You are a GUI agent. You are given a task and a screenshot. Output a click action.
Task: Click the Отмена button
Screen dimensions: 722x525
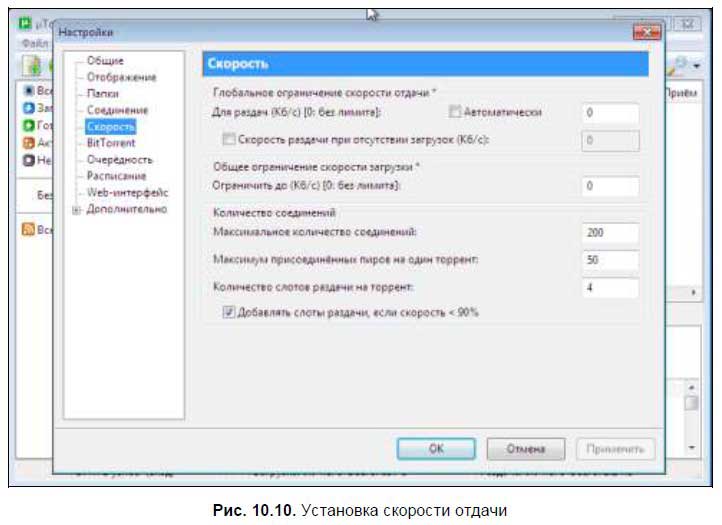(x=526, y=449)
